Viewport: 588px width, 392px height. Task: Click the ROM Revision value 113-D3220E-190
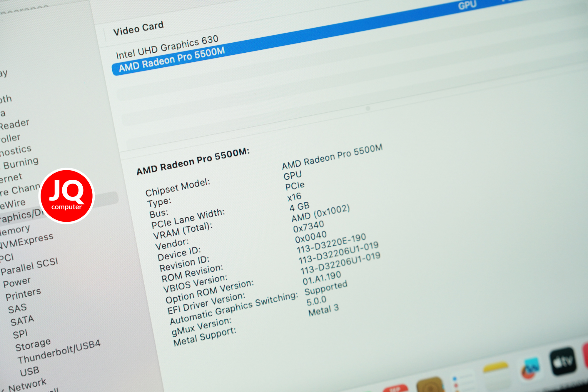pos(331,243)
